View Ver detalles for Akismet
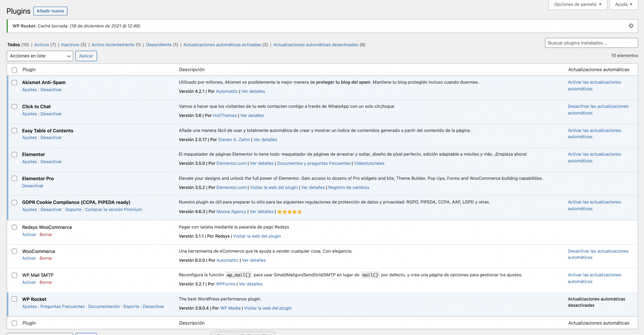 pyautogui.click(x=253, y=91)
